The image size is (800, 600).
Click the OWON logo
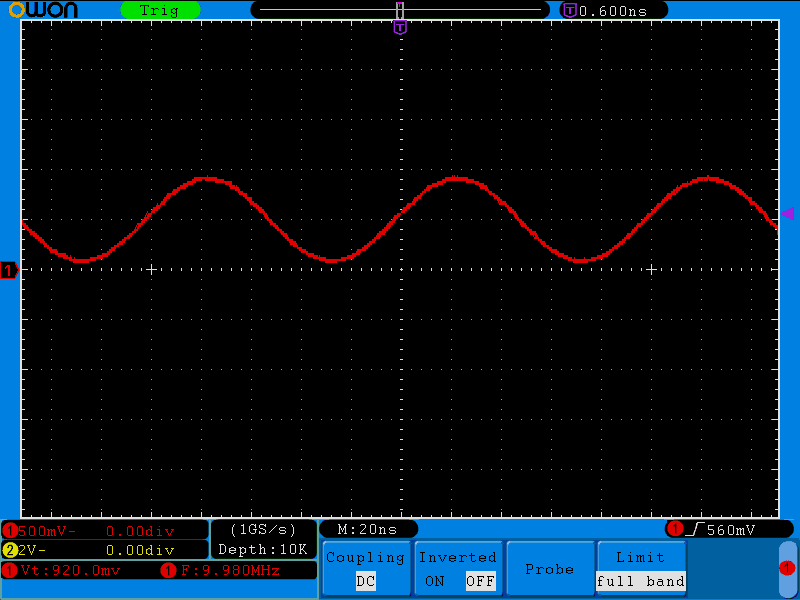tap(43, 10)
